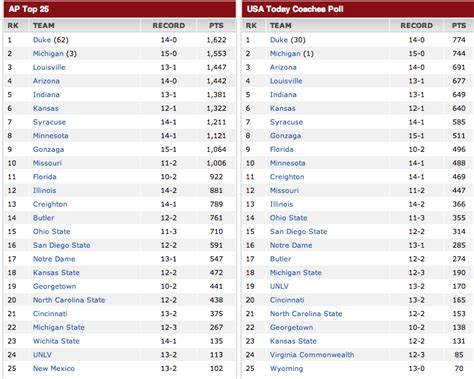Select the Wyoming team link
Viewport: 474px width, 379px height.
286,369
